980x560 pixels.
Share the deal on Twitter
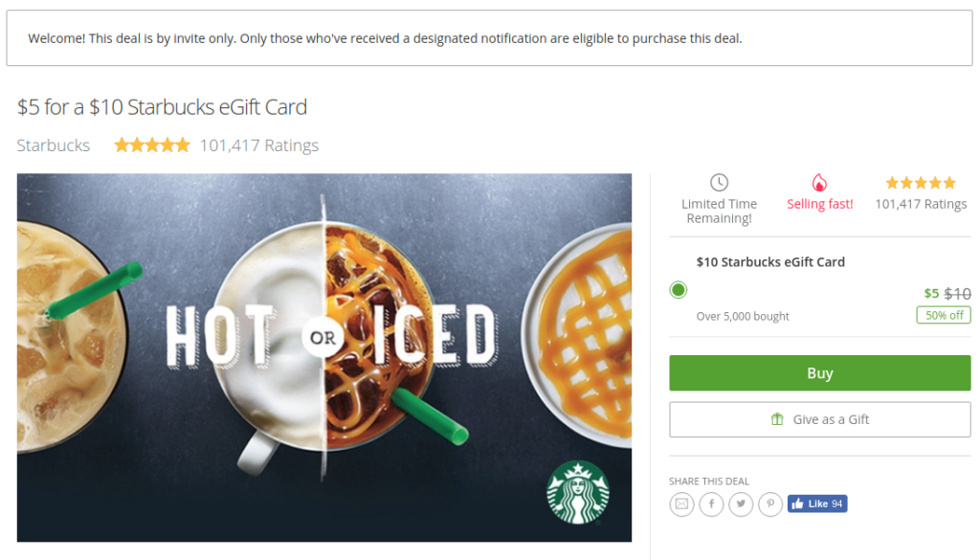tap(741, 504)
